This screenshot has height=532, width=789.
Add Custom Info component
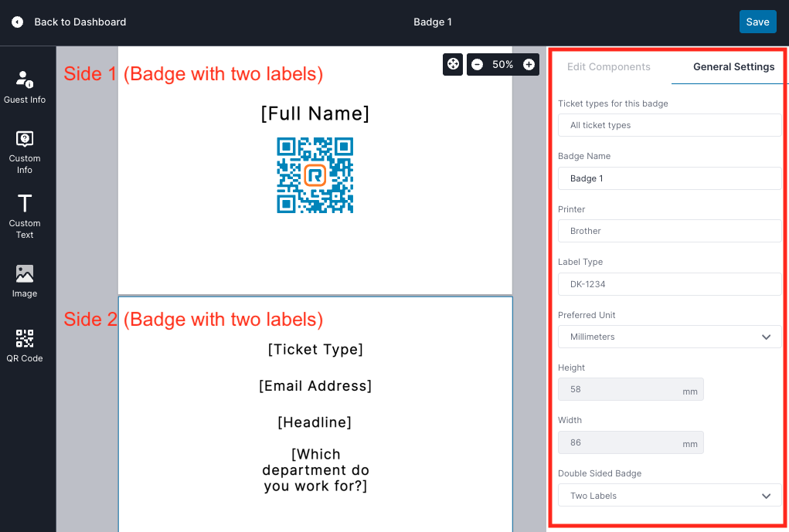(x=25, y=152)
